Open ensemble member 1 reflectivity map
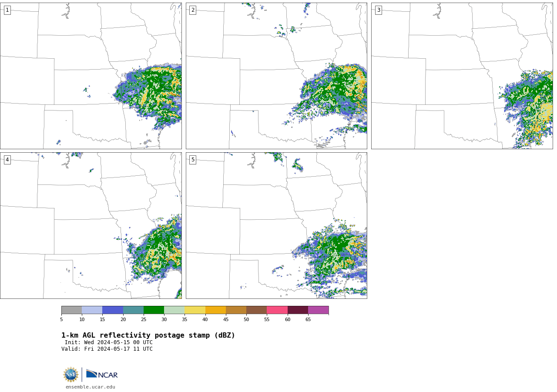 point(91,76)
